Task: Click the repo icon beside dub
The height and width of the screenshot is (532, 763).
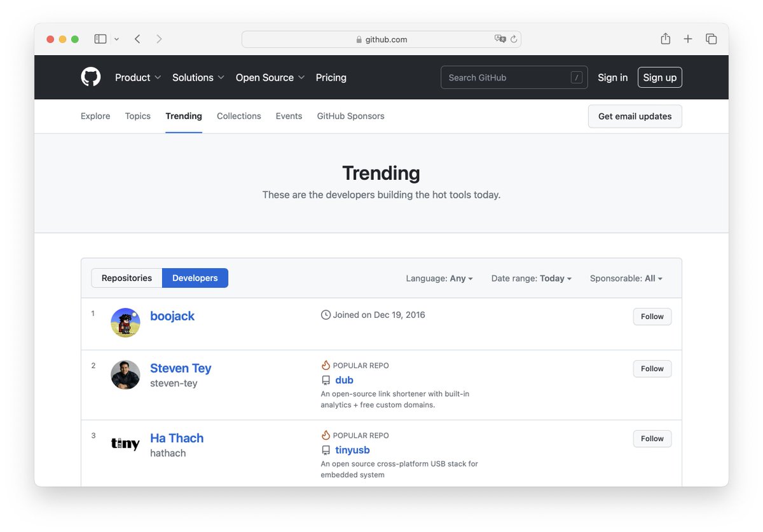Action: tap(326, 380)
